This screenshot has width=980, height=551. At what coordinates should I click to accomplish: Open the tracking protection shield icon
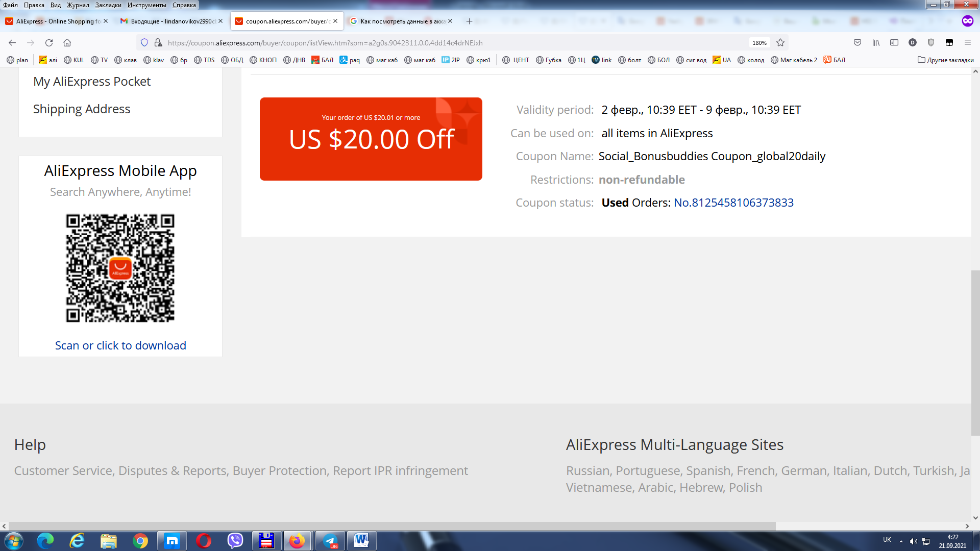pyautogui.click(x=144, y=43)
